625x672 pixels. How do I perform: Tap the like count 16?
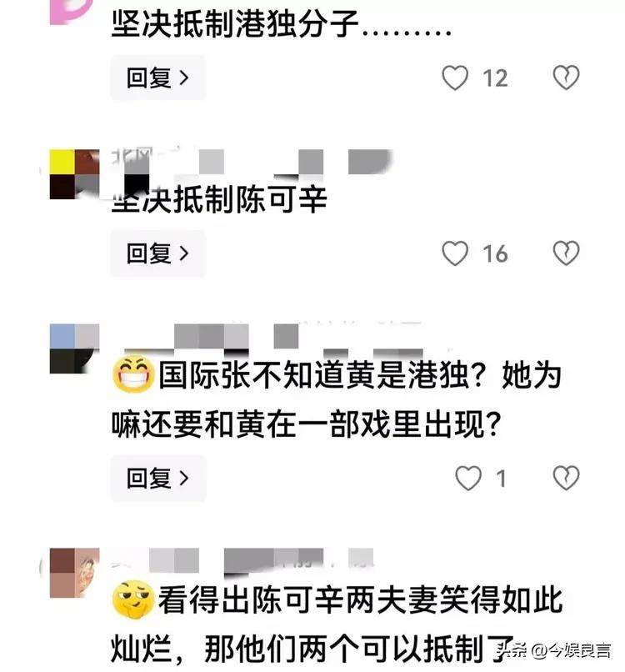tap(495, 253)
